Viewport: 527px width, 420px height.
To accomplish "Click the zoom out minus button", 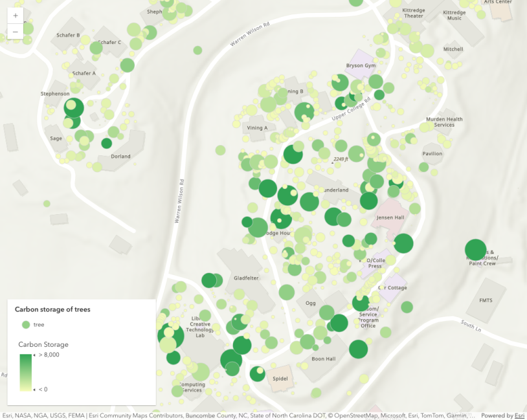I will pyautogui.click(x=16, y=32).
